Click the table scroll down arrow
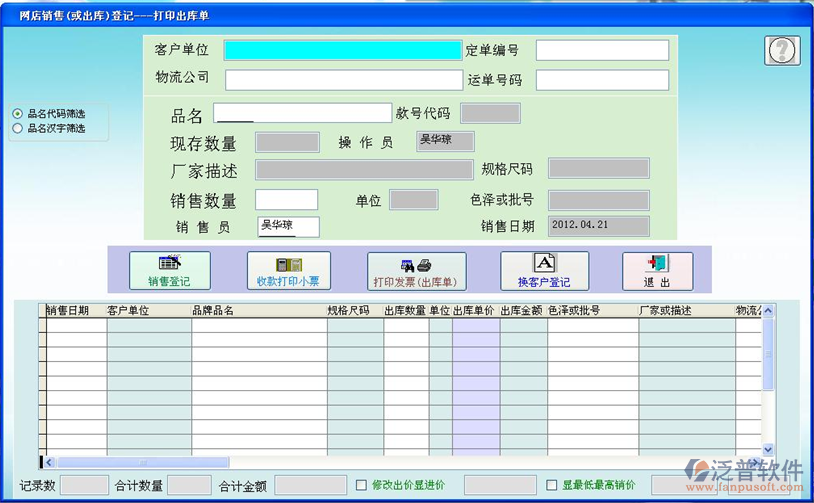 click(x=768, y=450)
